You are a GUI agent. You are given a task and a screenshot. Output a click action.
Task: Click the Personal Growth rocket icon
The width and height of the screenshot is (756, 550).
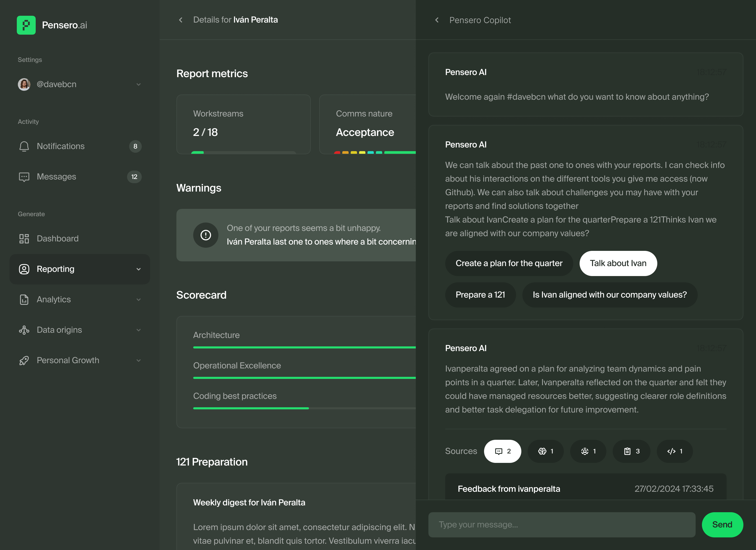[x=24, y=361]
